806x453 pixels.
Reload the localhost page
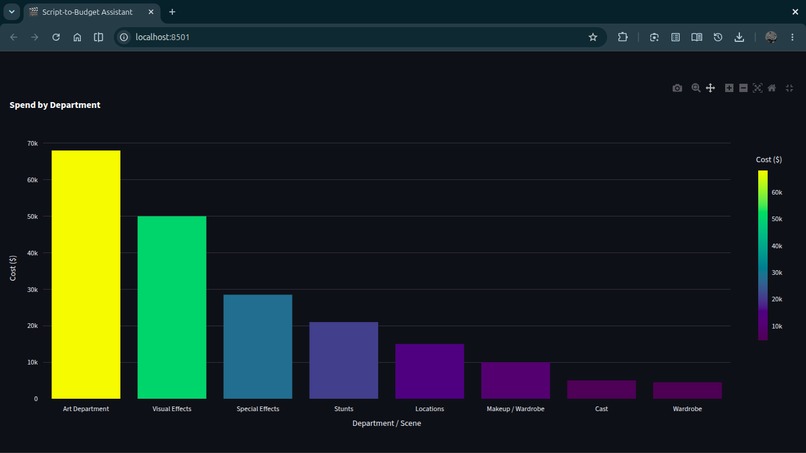click(56, 37)
